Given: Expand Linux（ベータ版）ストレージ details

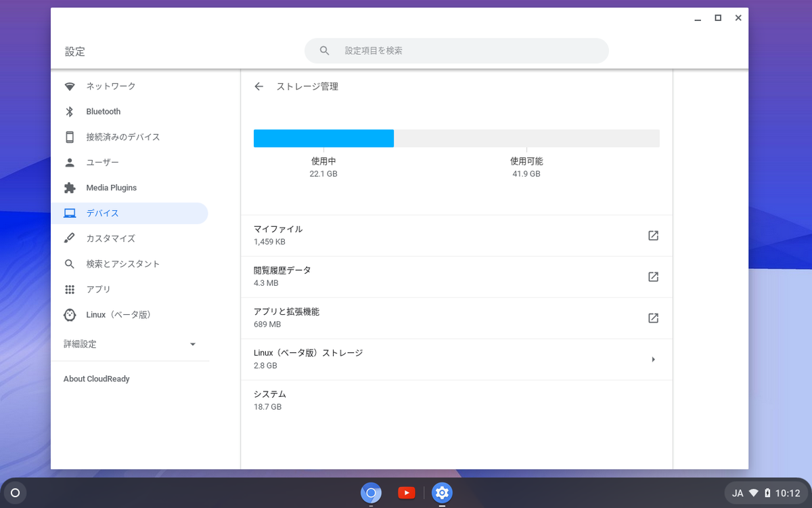Looking at the screenshot, I should click(653, 359).
